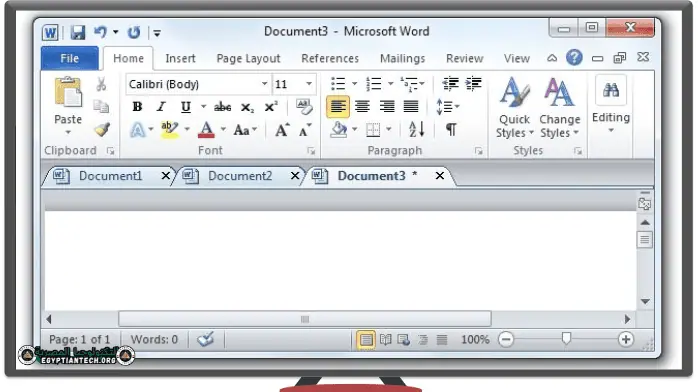Click the Word application icon in title bar
This screenshot has width=698, height=392.
point(50,32)
